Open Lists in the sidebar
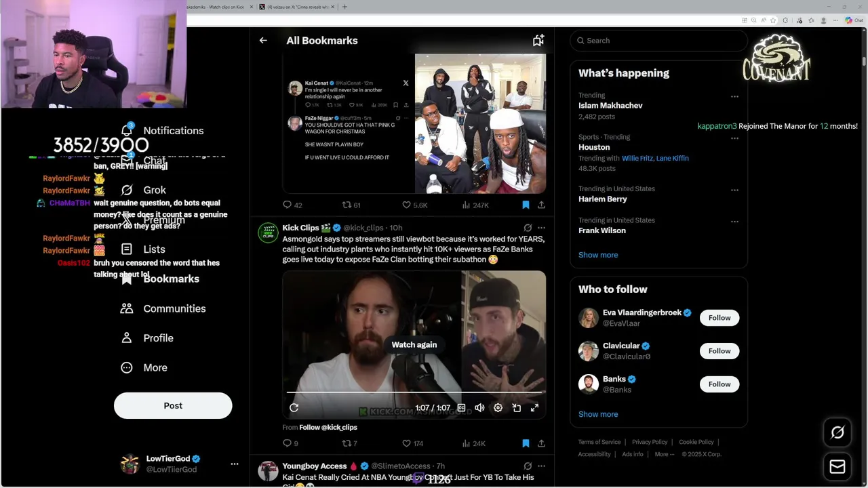 point(143,249)
